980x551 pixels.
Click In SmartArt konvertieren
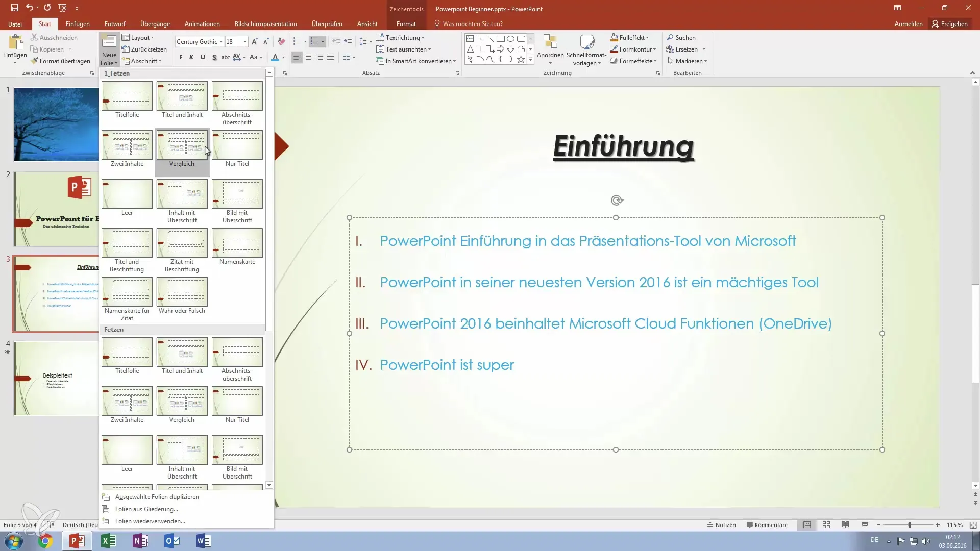pos(416,61)
